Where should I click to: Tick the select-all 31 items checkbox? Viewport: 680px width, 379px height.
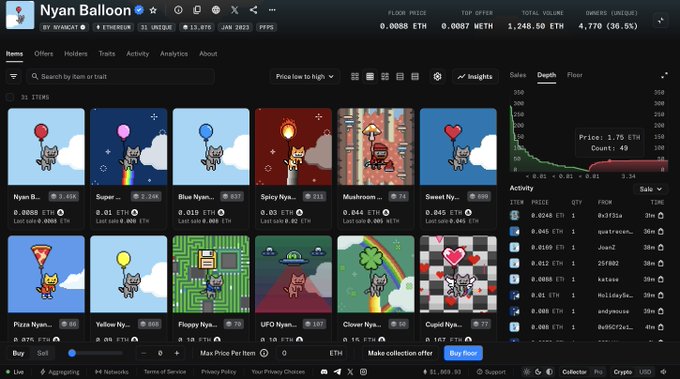(x=10, y=97)
